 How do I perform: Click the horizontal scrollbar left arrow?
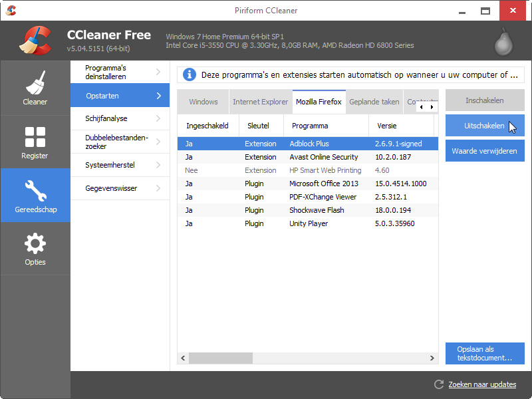(184, 358)
